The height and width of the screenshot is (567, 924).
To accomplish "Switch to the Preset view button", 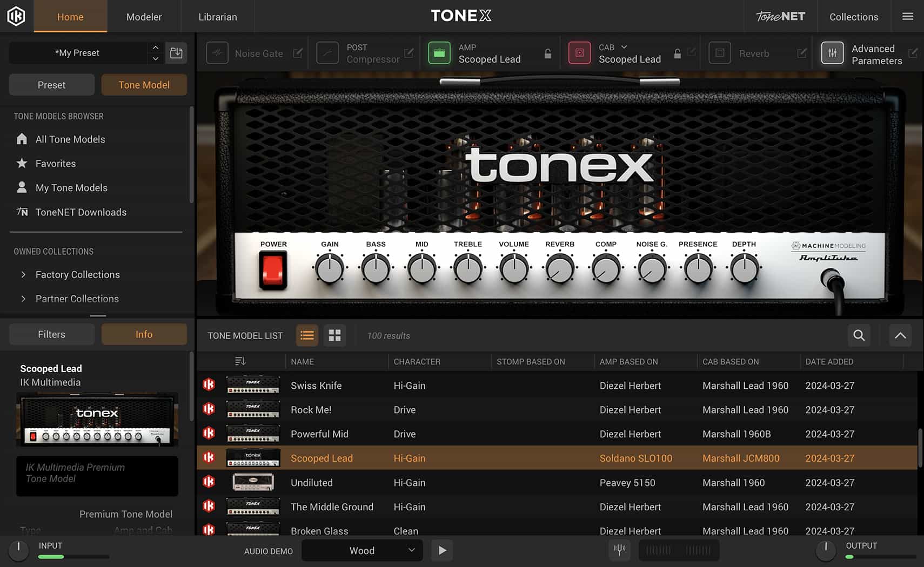I will coord(51,85).
